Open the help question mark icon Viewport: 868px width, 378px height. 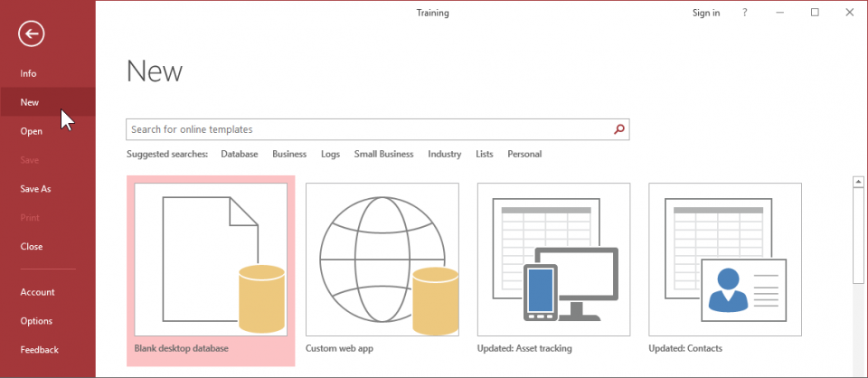pyautogui.click(x=745, y=13)
